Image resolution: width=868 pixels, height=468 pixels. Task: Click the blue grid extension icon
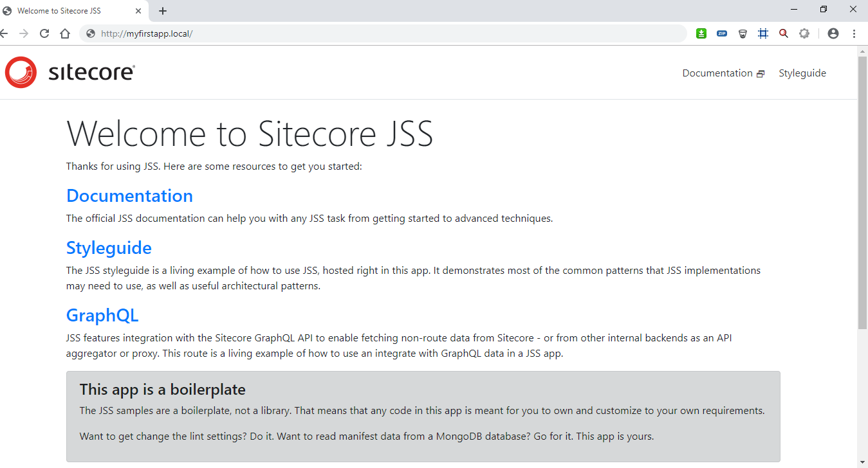763,33
